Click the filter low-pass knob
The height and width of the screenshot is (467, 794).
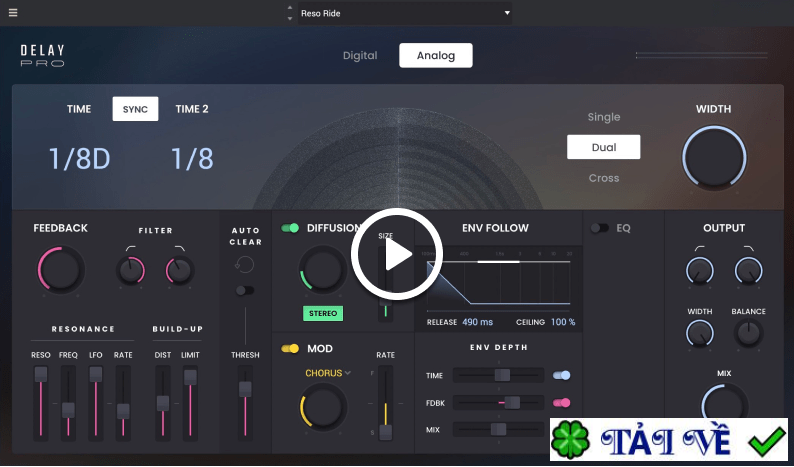[x=180, y=270]
